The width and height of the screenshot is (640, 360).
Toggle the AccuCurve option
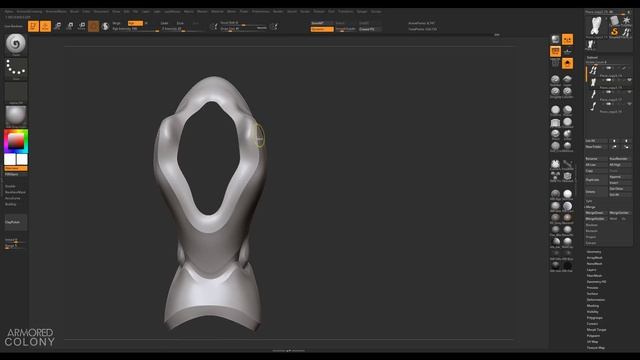tap(12, 198)
